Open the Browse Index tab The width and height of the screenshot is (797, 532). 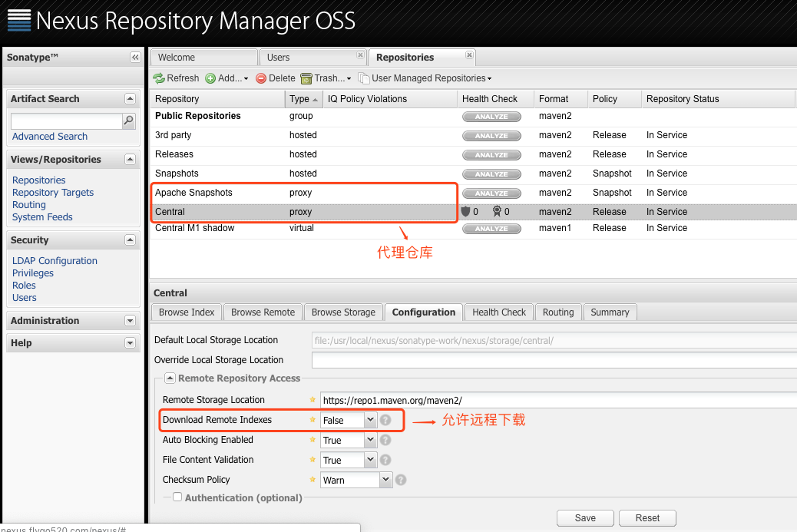[x=187, y=312]
